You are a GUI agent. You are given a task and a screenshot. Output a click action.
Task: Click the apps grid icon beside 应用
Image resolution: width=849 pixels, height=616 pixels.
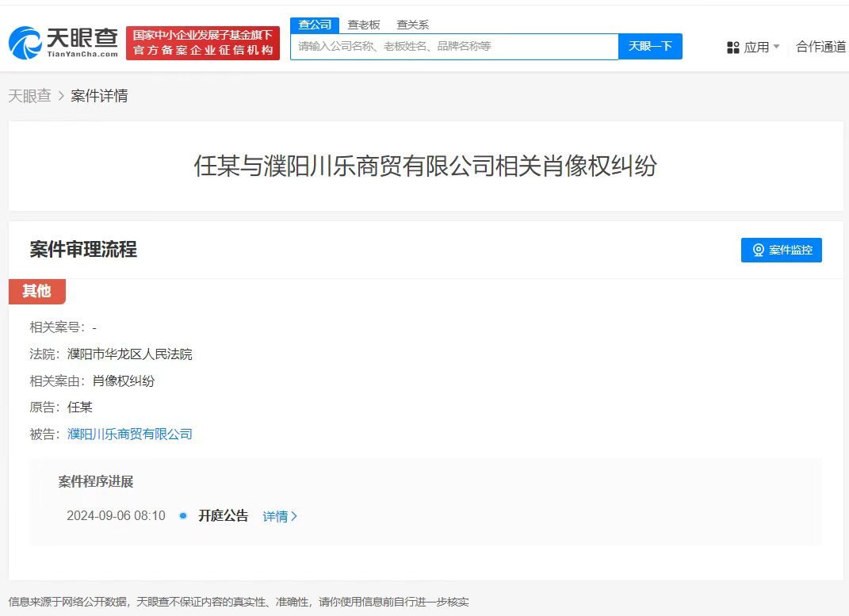732,47
